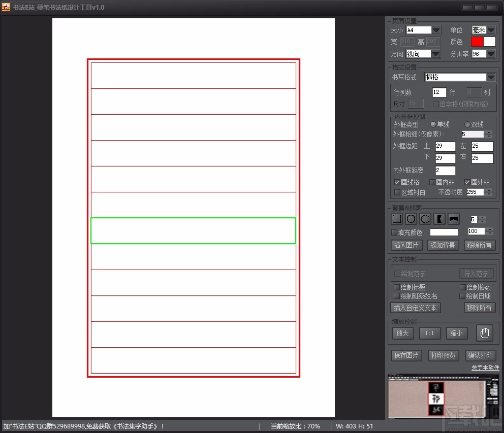Image resolution: width=504 pixels, height=433 pixels.
Task: Click the row count field showing 12
Action: (439, 92)
